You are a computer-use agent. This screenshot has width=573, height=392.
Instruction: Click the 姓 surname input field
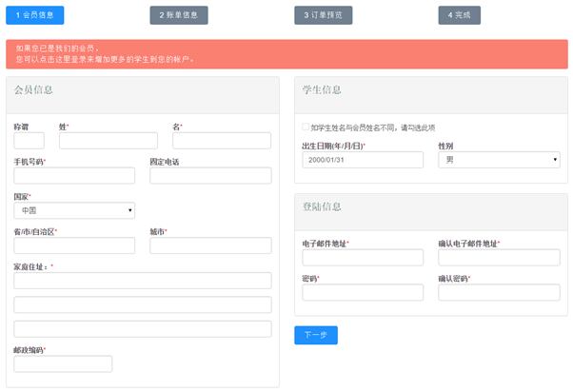[108, 141]
